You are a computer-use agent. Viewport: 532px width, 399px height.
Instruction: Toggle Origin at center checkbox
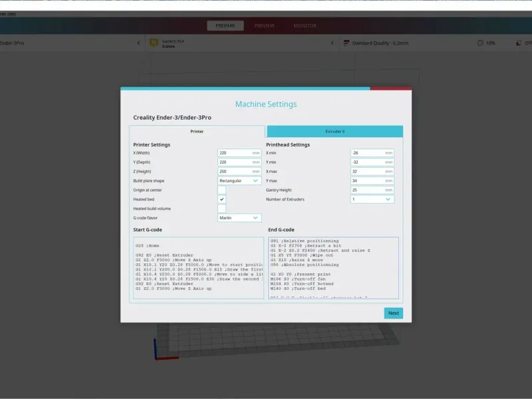[x=221, y=190]
